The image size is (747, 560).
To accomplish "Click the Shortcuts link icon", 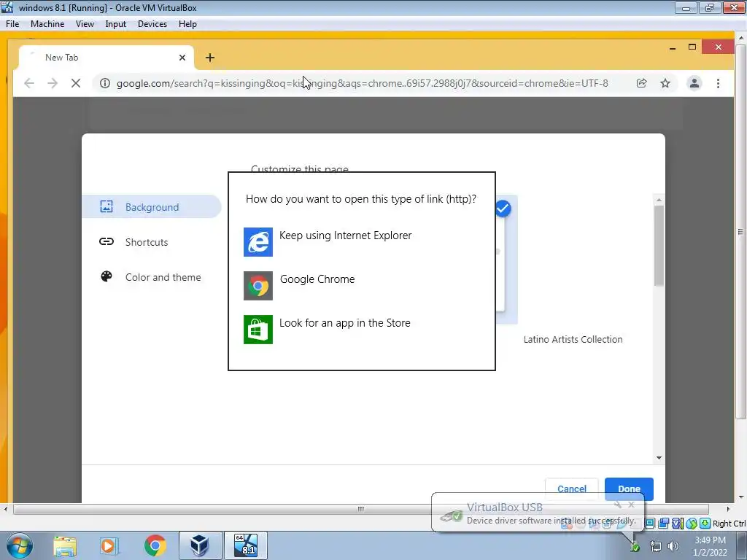I will point(107,242).
